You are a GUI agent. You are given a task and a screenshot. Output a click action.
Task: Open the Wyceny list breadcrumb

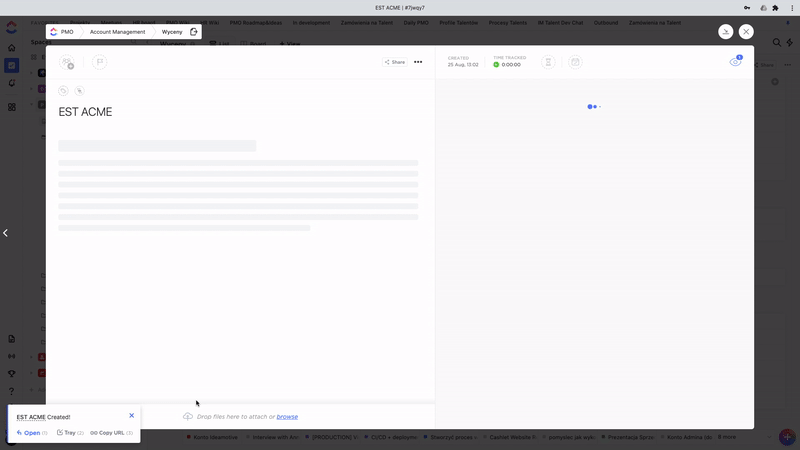(172, 32)
